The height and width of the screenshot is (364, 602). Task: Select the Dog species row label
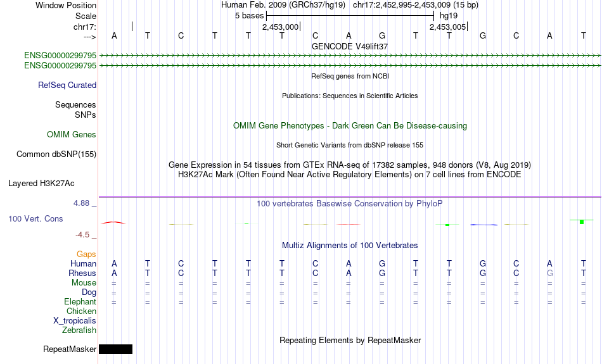89,292
